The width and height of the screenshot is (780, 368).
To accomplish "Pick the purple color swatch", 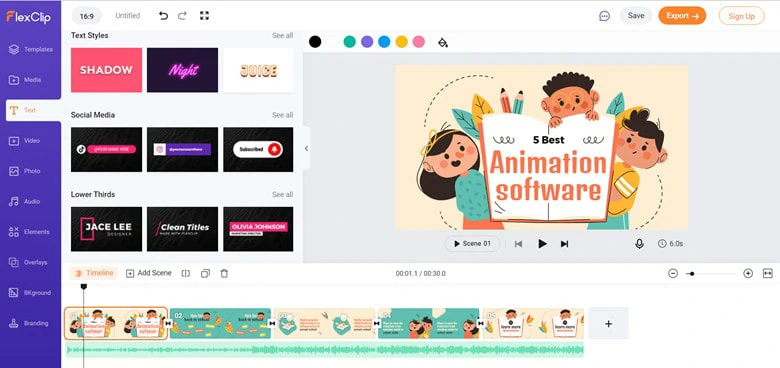I will (x=367, y=42).
